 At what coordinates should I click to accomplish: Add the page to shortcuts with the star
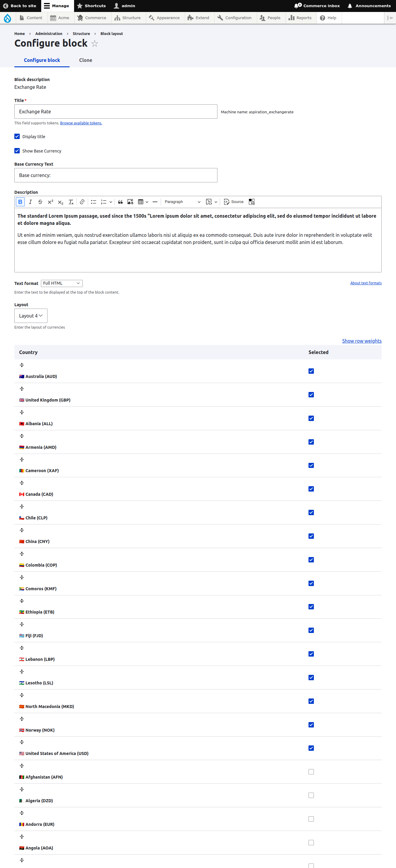tap(95, 43)
